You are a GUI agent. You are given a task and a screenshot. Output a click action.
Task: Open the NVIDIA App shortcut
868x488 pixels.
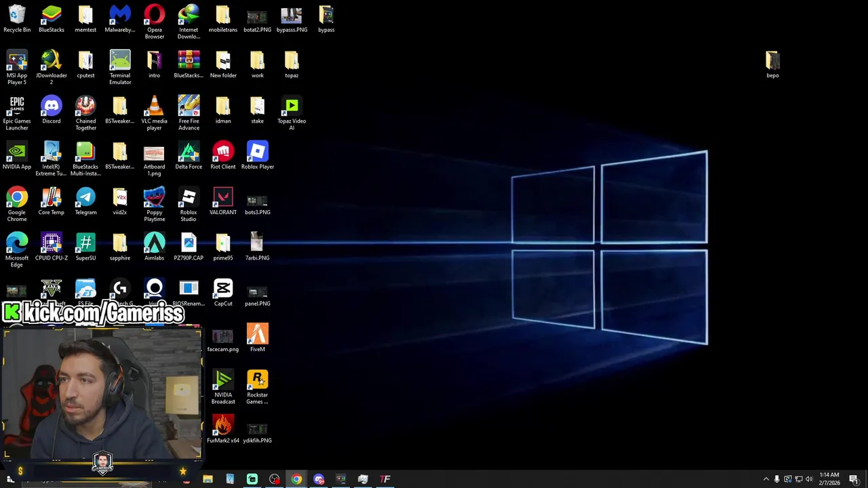[17, 155]
